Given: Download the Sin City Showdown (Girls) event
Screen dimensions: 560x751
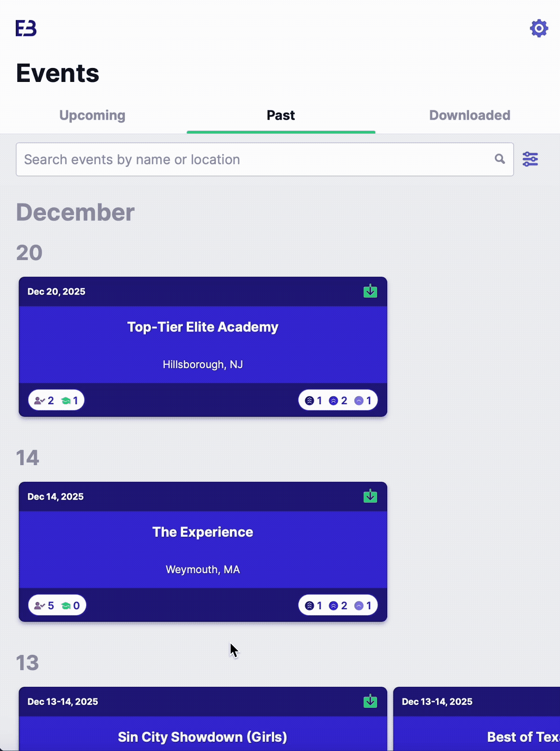Looking at the screenshot, I should (370, 701).
